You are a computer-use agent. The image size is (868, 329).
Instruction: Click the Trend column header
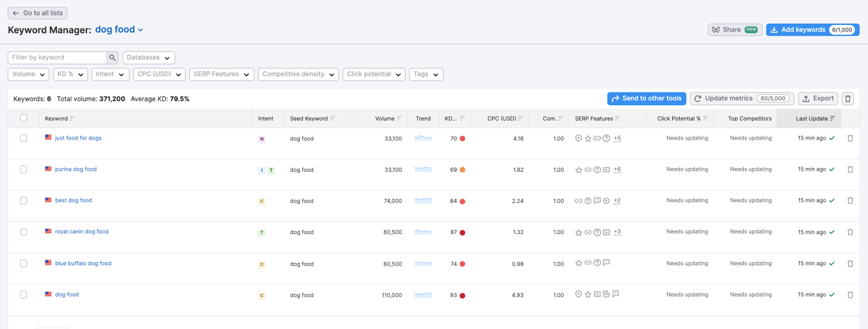coord(423,119)
